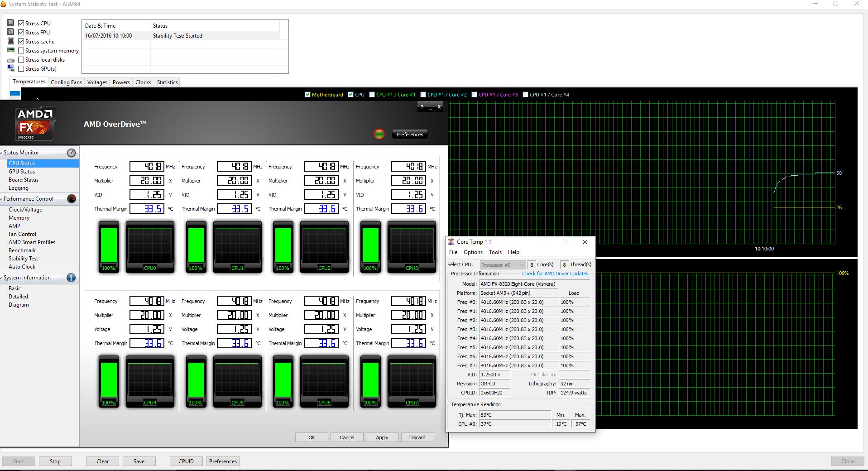Open Core Temp Tools menu
The height and width of the screenshot is (471, 868).
pos(495,252)
